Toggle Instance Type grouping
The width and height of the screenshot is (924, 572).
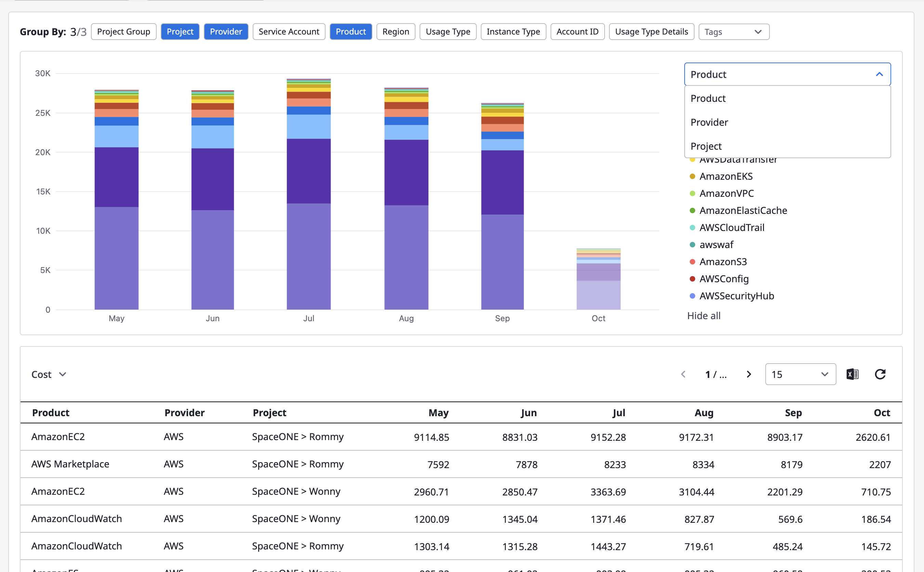pyautogui.click(x=513, y=31)
